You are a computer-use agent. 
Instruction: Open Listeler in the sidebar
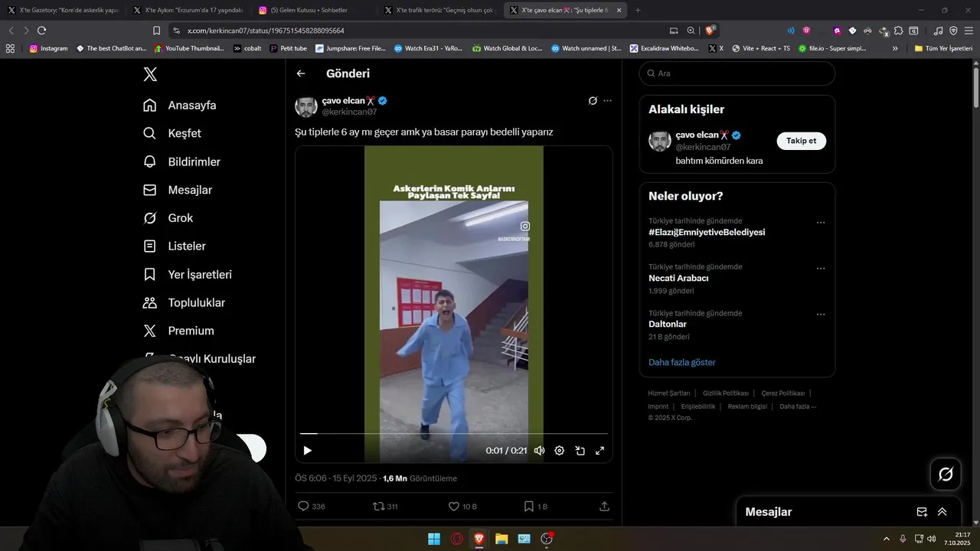point(175,246)
